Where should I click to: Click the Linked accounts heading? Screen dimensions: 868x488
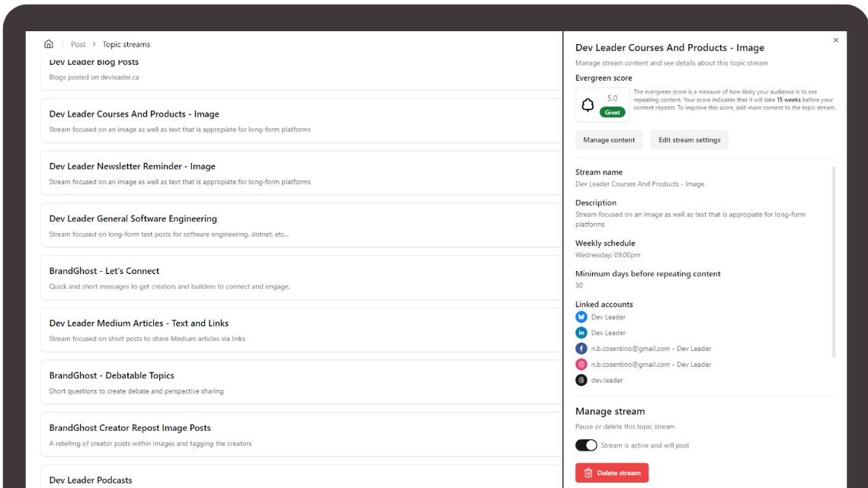[x=604, y=305]
